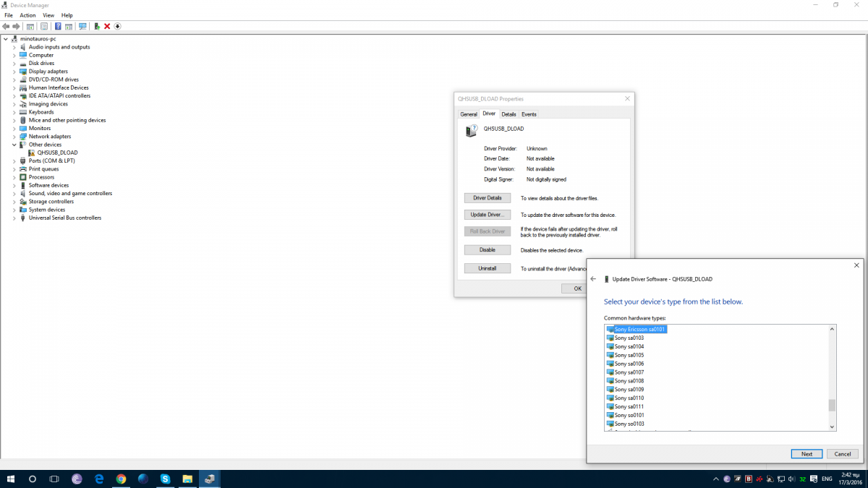
Task: Click the Action pane icon after the Help icon
Action: pos(69,26)
